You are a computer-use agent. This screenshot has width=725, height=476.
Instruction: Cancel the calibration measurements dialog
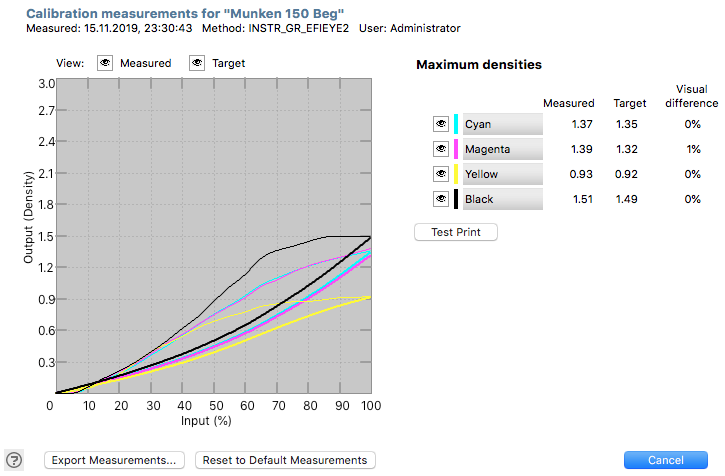665,460
